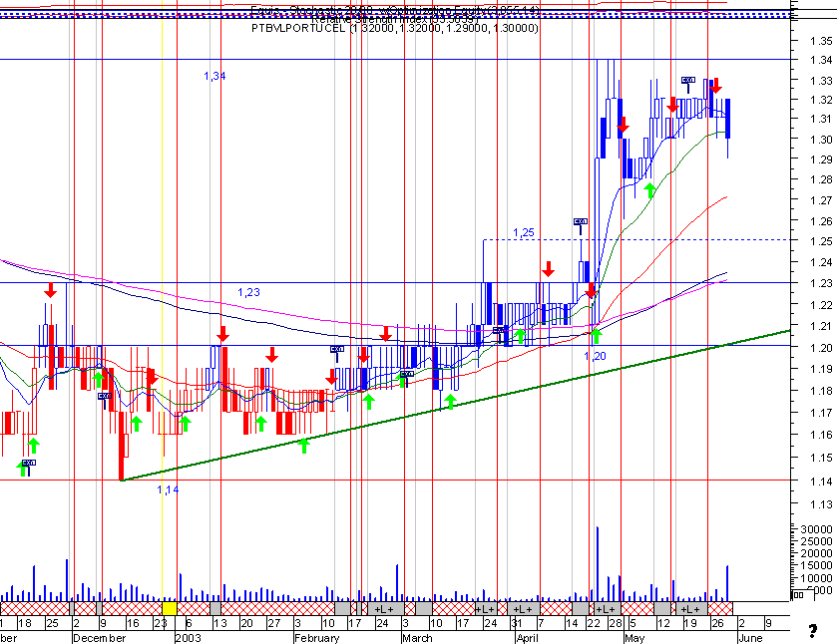Select the green up arrow beside the 1,20 label
Screen dimensions: 837x644
[597, 336]
